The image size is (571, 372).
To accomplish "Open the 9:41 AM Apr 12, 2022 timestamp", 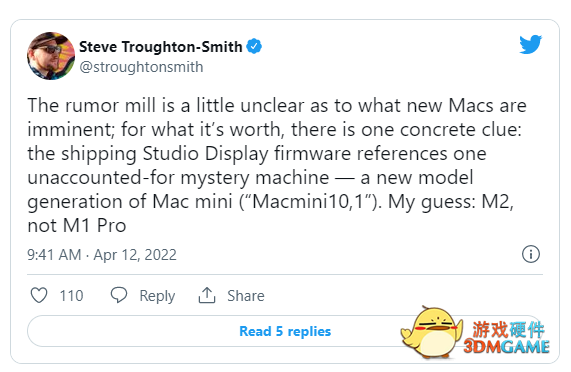I will tap(102, 255).
